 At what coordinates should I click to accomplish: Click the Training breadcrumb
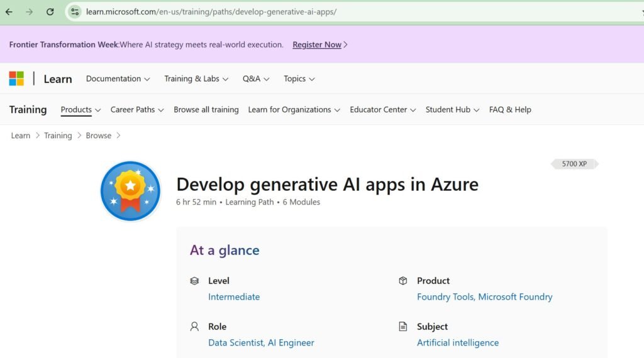58,135
